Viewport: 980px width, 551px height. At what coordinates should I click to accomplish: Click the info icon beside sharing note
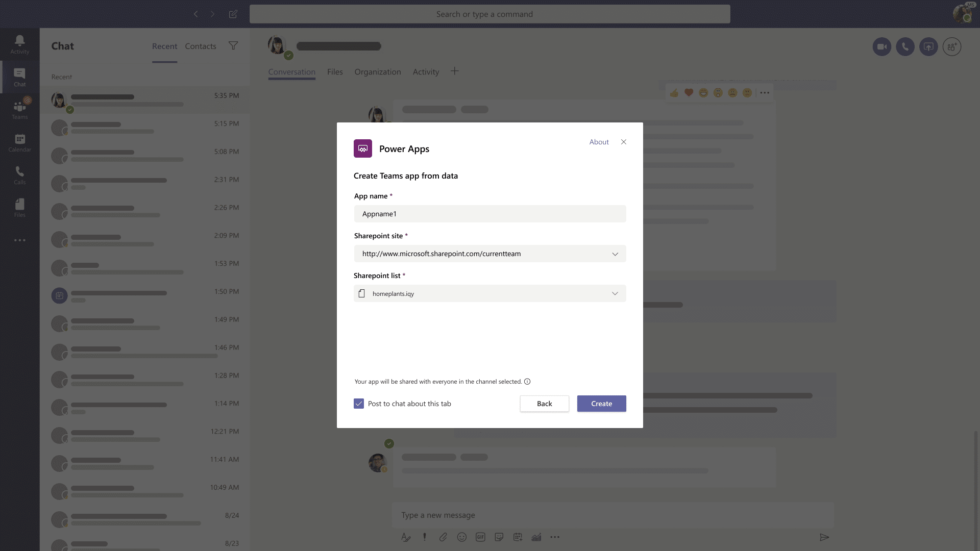[x=527, y=382]
